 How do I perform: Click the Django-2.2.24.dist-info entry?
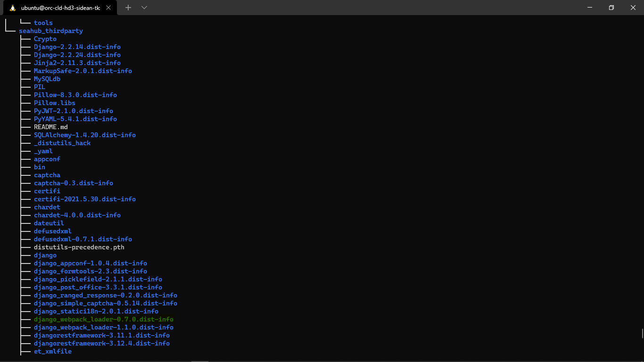(x=77, y=55)
